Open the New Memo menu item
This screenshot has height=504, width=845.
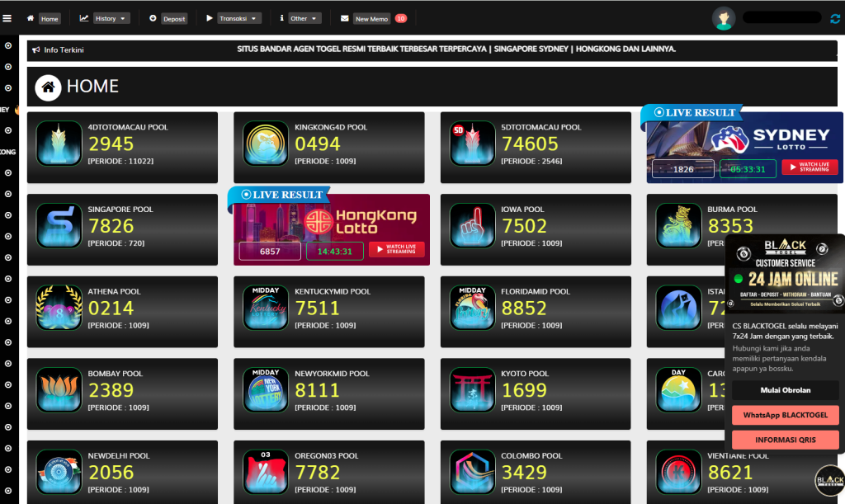(371, 19)
